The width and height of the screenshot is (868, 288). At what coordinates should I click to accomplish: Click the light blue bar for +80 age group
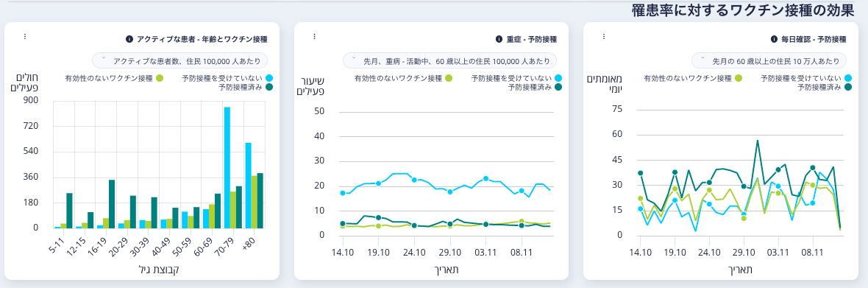(x=249, y=185)
